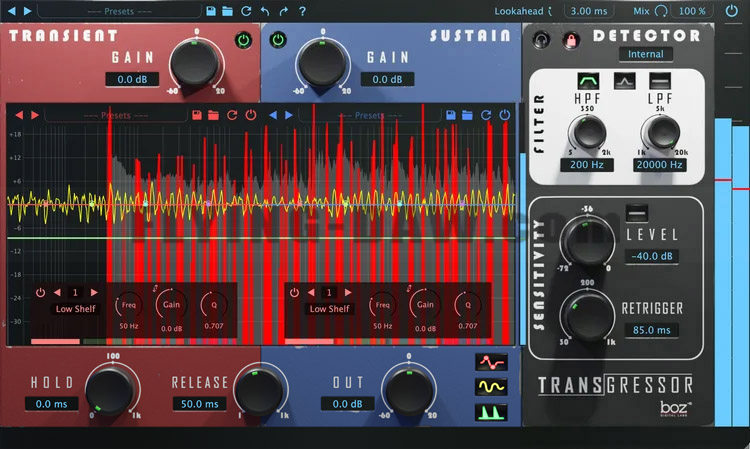This screenshot has height=449, width=750.
Task: Save sustain EQ preset blue disk icon
Action: click(x=451, y=115)
